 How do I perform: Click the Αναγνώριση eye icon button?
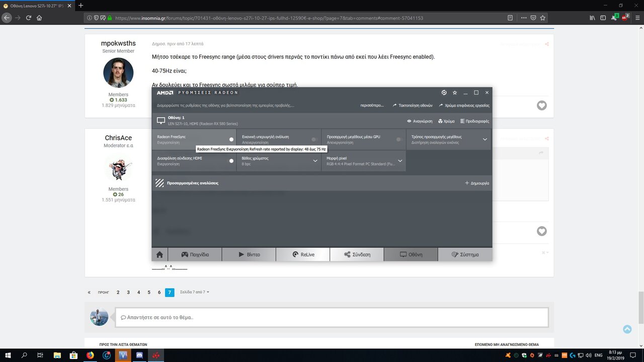420,121
